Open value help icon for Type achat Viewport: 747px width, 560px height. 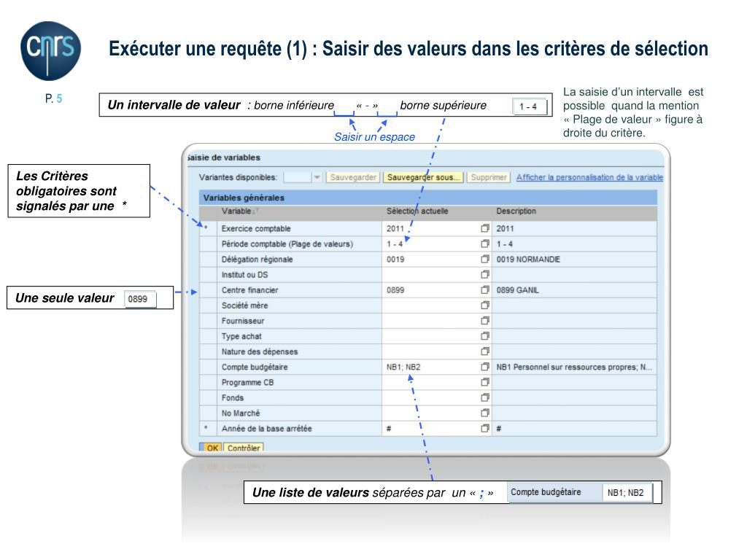[x=485, y=335]
